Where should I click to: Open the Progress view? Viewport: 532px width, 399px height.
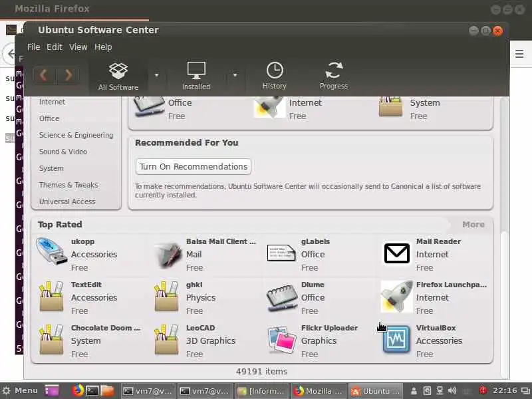[334, 76]
